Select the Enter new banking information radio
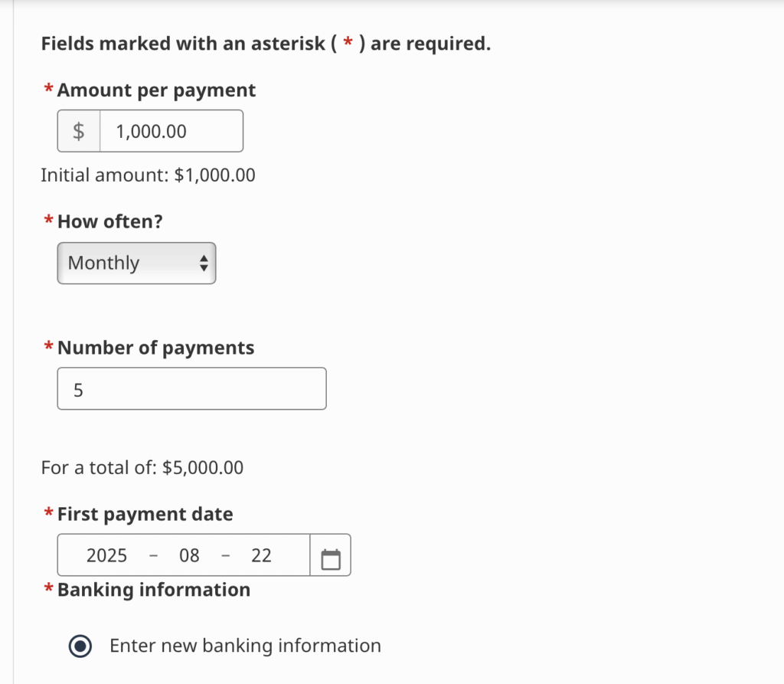The image size is (784, 684). (x=80, y=646)
